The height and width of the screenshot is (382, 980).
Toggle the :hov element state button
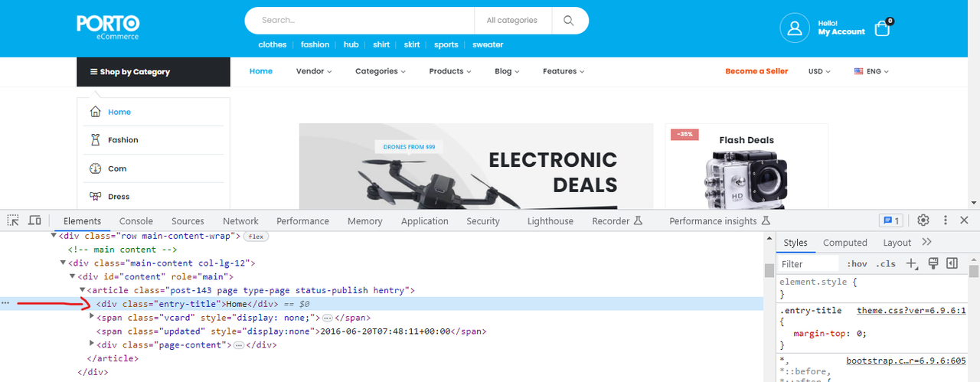point(857,263)
